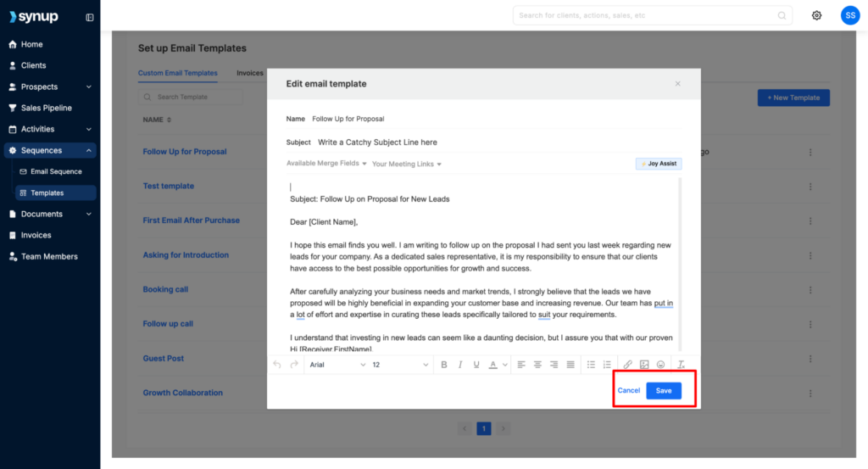Save the email template
The image size is (868, 469).
(x=663, y=391)
